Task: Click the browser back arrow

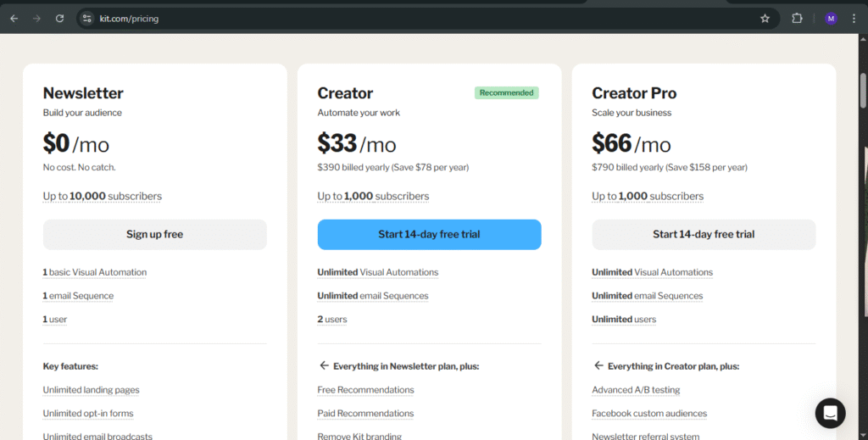Action: (x=14, y=19)
